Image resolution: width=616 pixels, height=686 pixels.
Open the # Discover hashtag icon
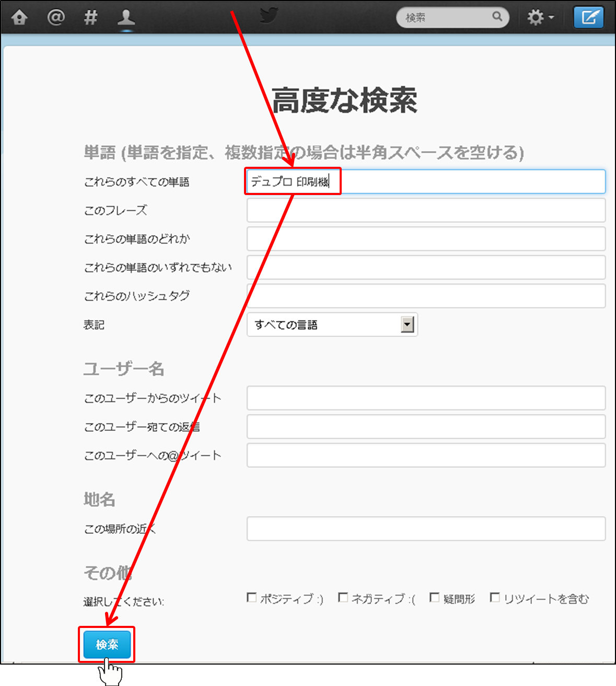91,18
